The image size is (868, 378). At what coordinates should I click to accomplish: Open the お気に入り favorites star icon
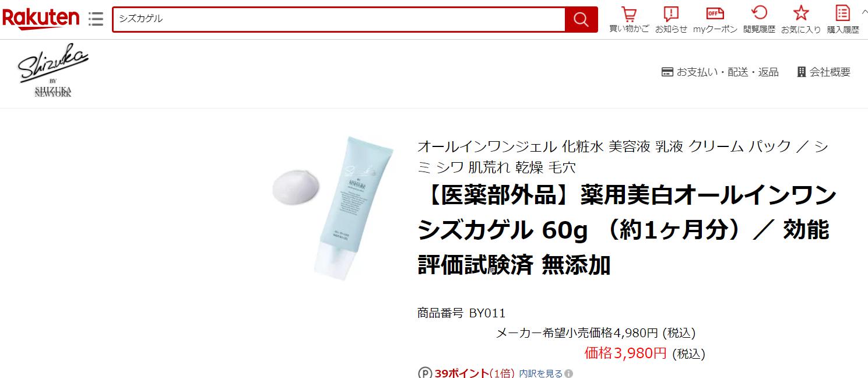click(801, 19)
